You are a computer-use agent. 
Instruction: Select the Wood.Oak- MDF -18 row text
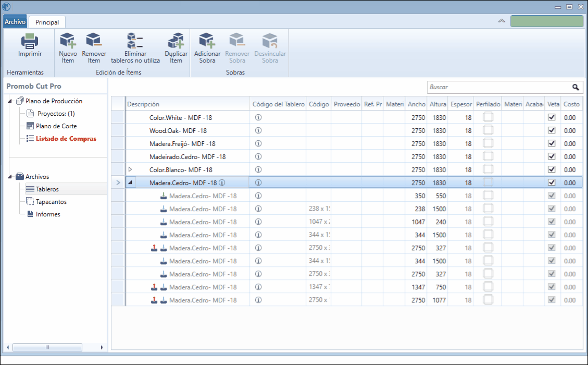178,131
